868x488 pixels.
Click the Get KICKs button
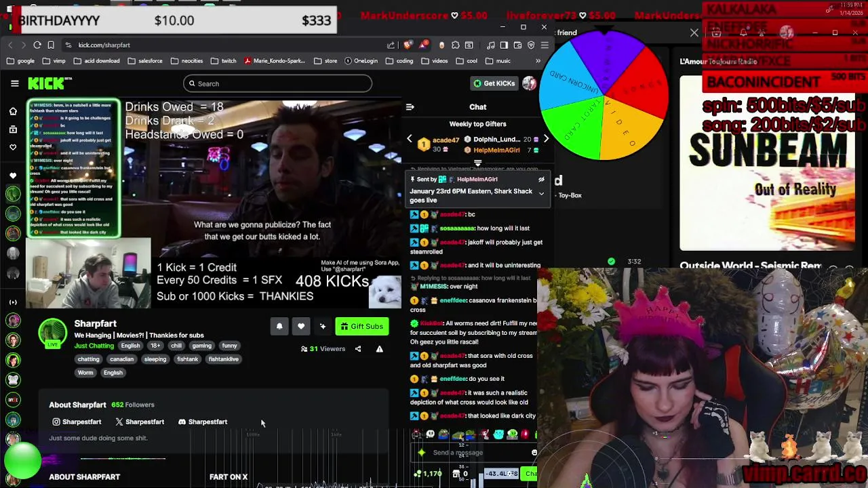pos(494,83)
